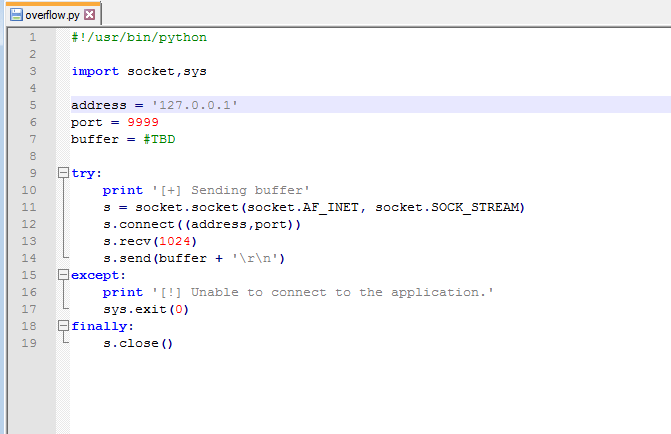Image resolution: width=671 pixels, height=434 pixels.
Task: Click the import keyword on line 3
Action: click(95, 71)
